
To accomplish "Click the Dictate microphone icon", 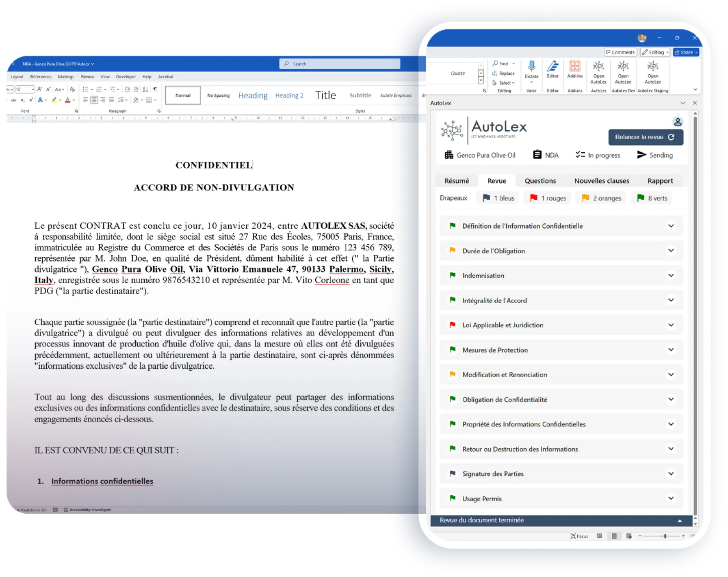I will click(x=531, y=66).
